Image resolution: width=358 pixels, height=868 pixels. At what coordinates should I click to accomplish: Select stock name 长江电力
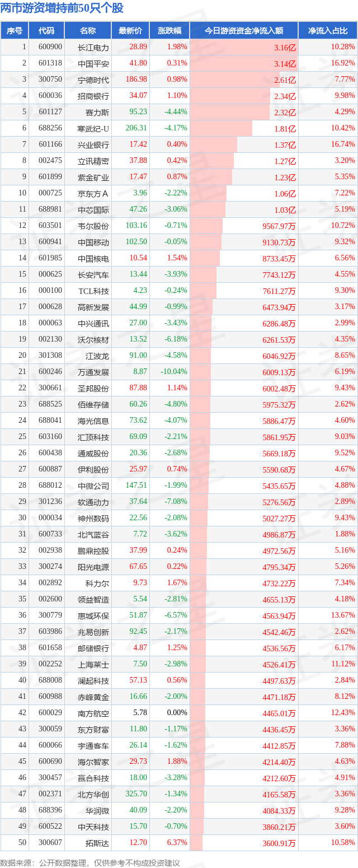[x=94, y=48]
